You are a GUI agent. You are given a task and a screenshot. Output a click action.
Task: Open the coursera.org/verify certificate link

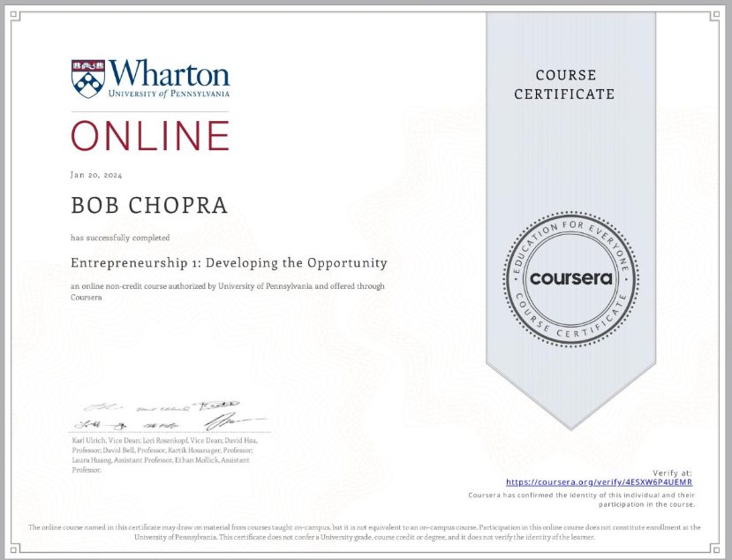[x=599, y=482]
